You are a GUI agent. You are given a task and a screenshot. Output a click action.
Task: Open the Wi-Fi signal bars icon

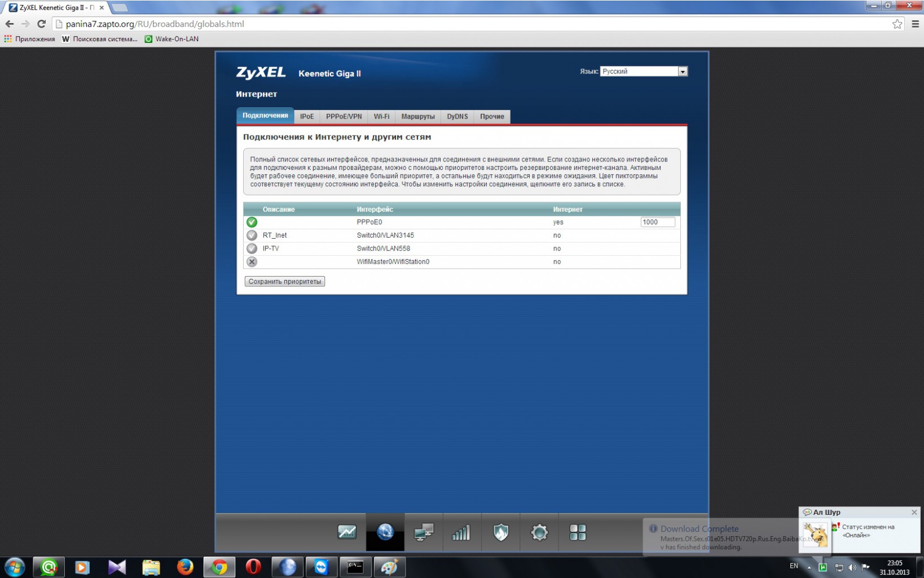coord(461,532)
